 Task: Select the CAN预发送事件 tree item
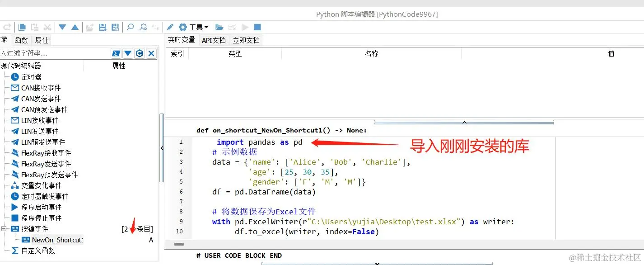point(44,109)
